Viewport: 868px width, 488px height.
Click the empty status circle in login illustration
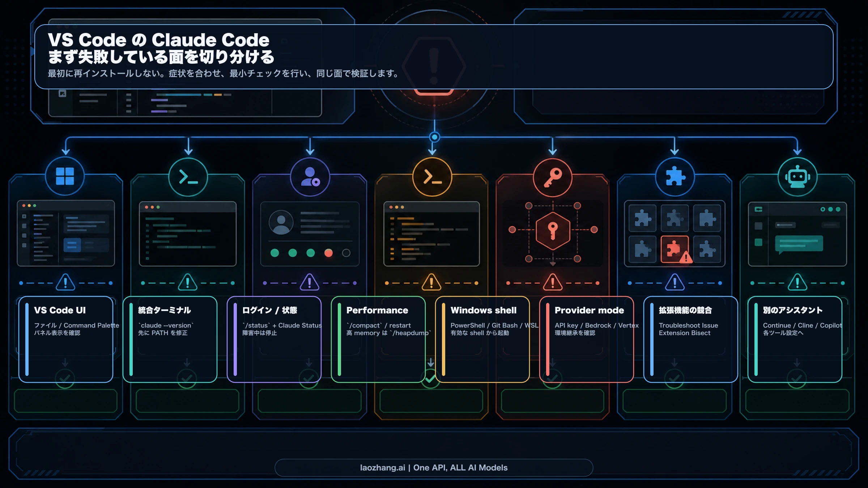coord(346,253)
